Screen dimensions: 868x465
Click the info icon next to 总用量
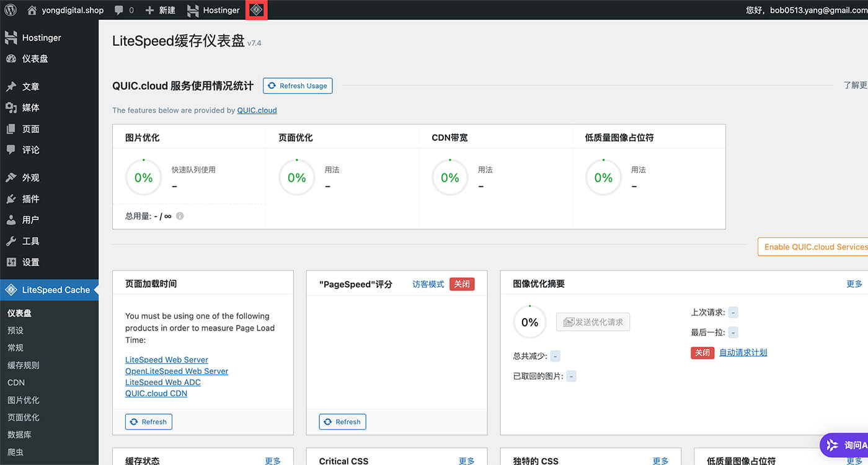pyautogui.click(x=180, y=216)
